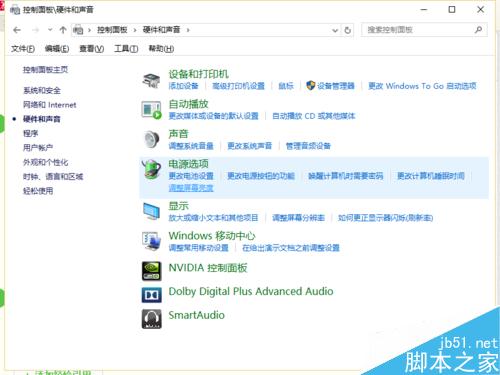Click the 调整屏幕亮度 link
The width and height of the screenshot is (500, 375).
[x=191, y=188]
